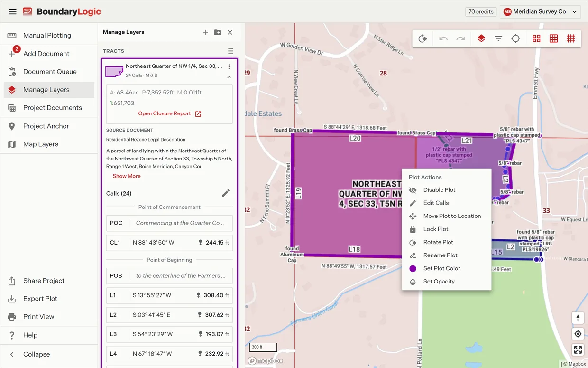Open Print View
Screen dimensions: 588x368
[49, 317]
